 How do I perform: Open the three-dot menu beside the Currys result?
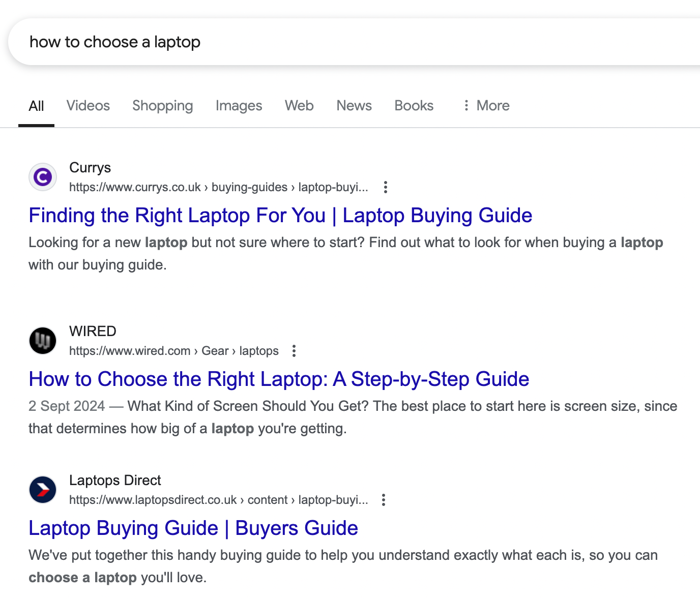(385, 187)
